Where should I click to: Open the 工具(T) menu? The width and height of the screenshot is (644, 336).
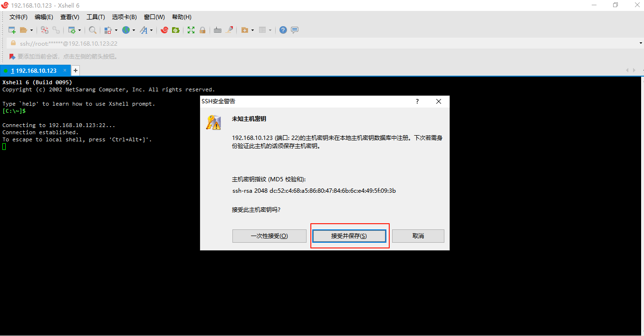pyautogui.click(x=95, y=17)
